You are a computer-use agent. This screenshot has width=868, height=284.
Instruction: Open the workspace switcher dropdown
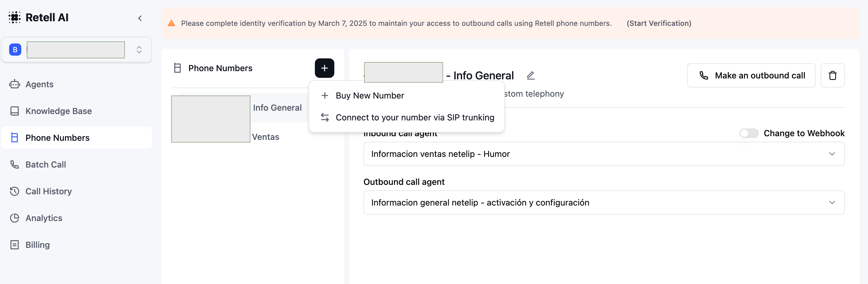pyautogui.click(x=77, y=50)
